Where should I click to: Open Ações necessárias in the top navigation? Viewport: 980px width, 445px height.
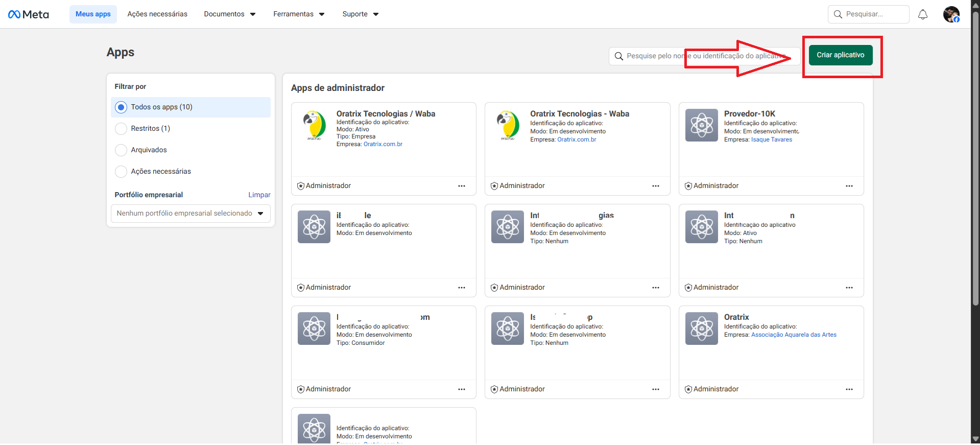tap(157, 14)
